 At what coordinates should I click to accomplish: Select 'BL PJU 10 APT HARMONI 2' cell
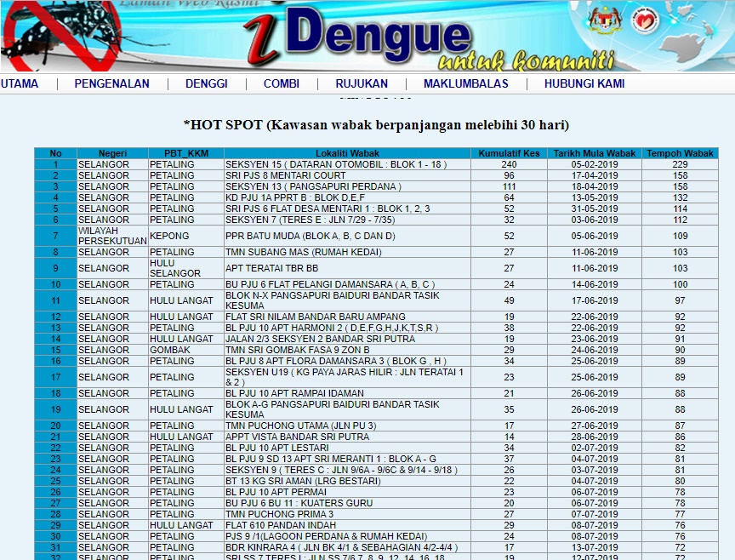point(347,328)
